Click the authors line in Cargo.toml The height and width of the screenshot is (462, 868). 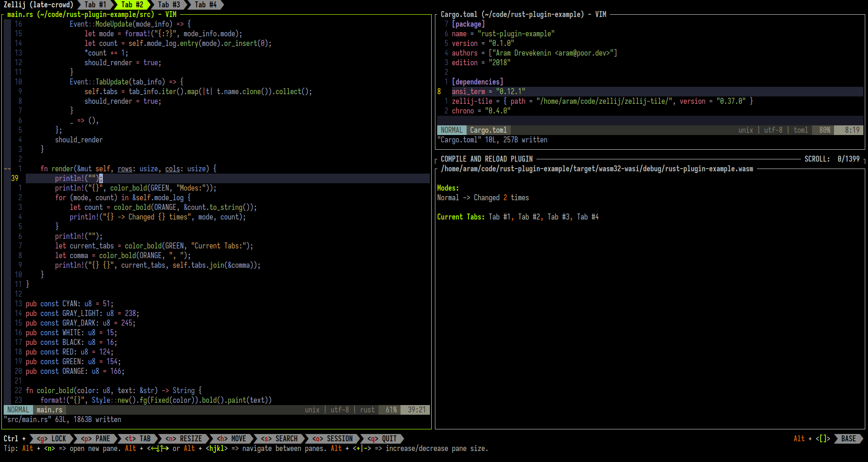coord(535,53)
